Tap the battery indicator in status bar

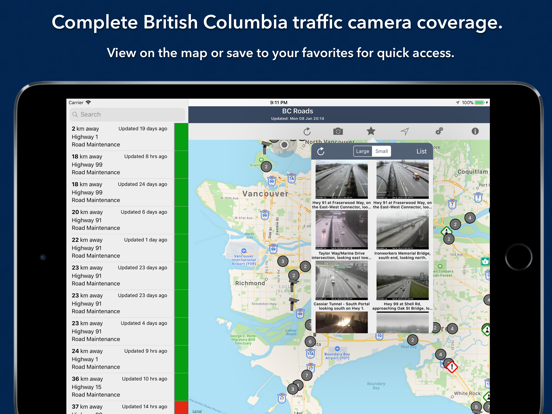coord(479,102)
